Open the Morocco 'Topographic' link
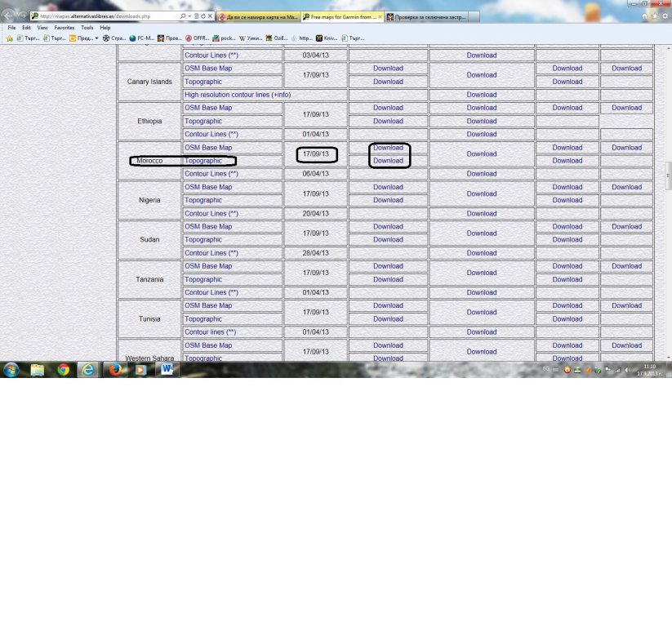 [203, 161]
